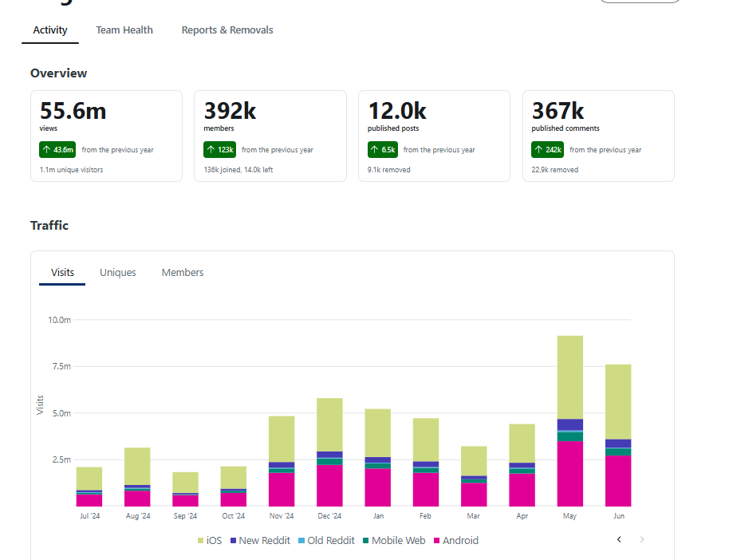Click the Jul '24 bar in chart

pyautogui.click(x=89, y=487)
